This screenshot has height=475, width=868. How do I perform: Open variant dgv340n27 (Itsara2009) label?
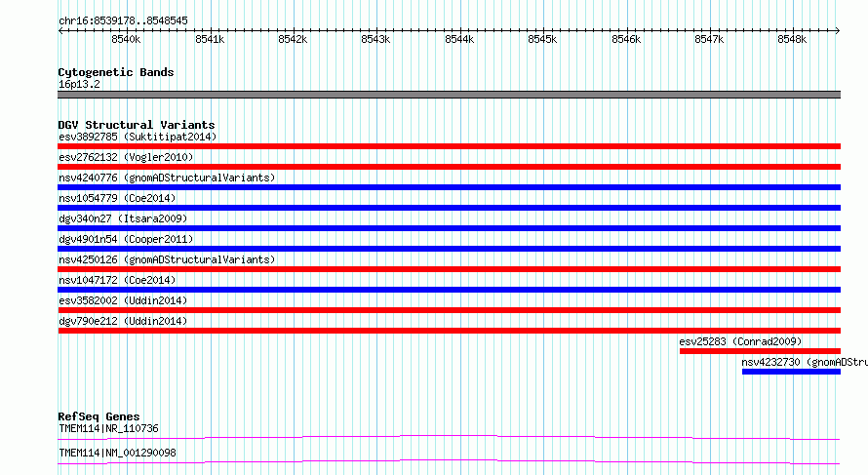[123, 218]
